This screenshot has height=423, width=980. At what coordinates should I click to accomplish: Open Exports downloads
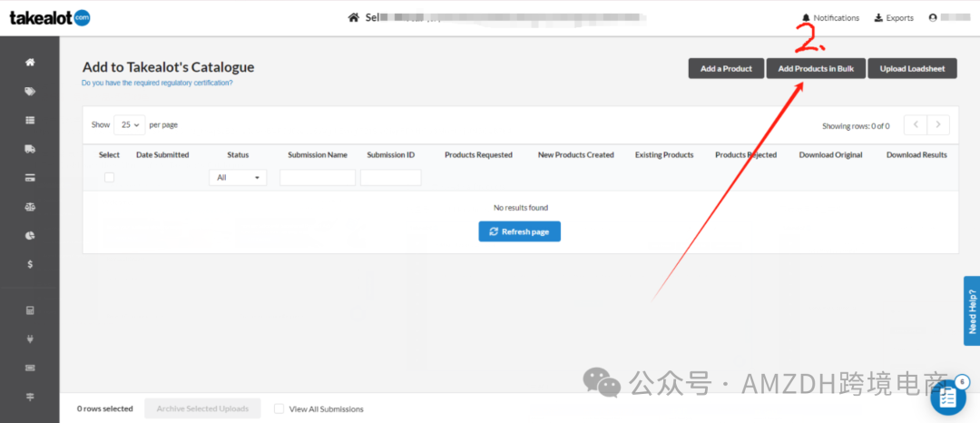(x=894, y=18)
